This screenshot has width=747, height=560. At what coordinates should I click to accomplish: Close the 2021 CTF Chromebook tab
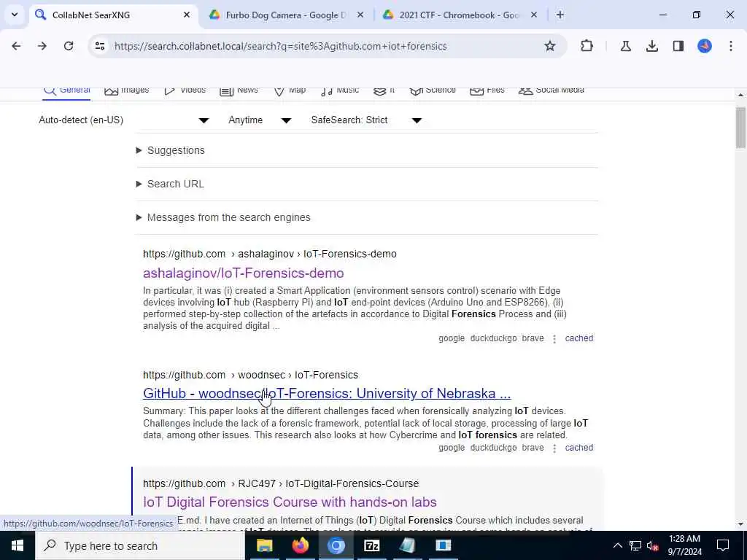534,15
